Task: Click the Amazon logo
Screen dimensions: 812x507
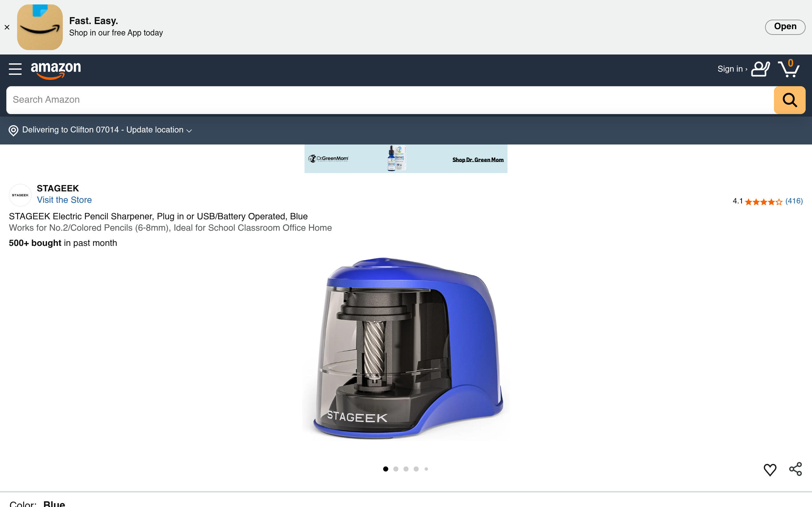Action: pyautogui.click(x=56, y=70)
